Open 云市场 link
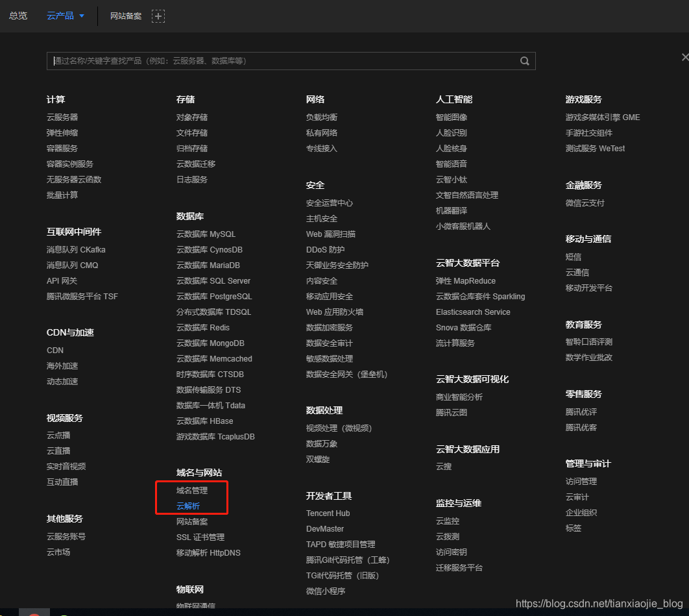689x616 pixels. point(58,552)
